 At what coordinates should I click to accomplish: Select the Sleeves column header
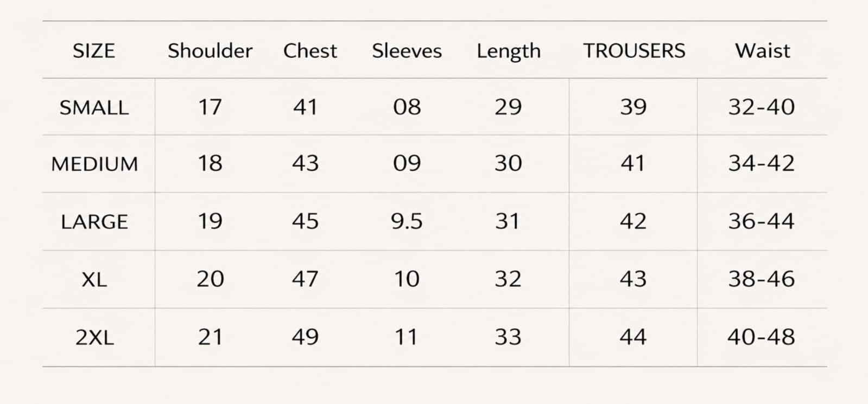tap(407, 51)
